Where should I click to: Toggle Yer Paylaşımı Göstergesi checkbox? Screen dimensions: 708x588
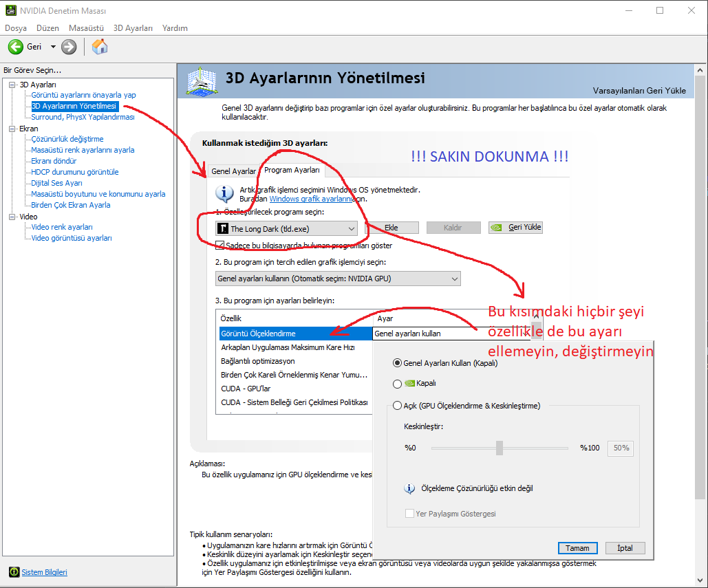(409, 514)
